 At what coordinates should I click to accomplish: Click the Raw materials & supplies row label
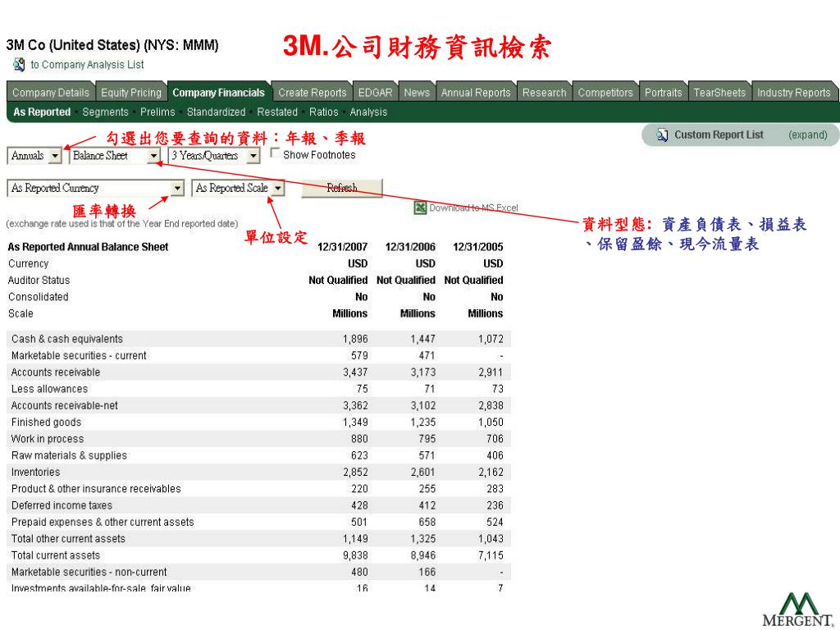[69, 455]
